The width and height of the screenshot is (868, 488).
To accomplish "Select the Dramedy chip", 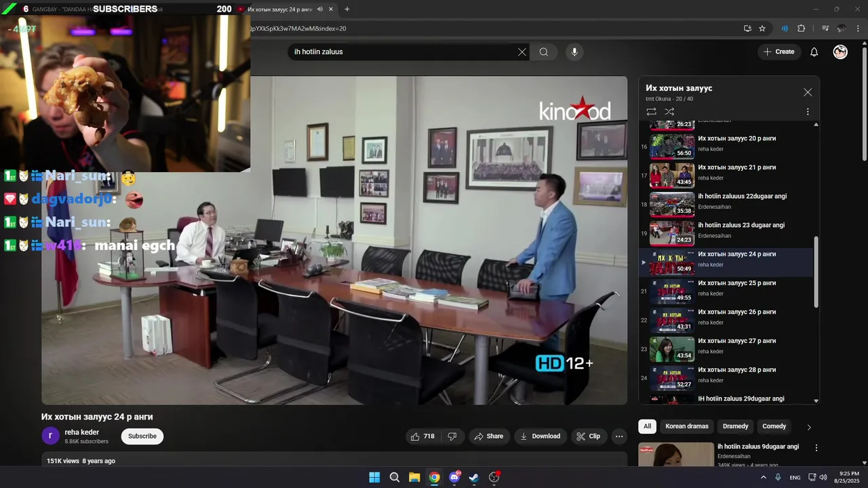I will pos(736,426).
